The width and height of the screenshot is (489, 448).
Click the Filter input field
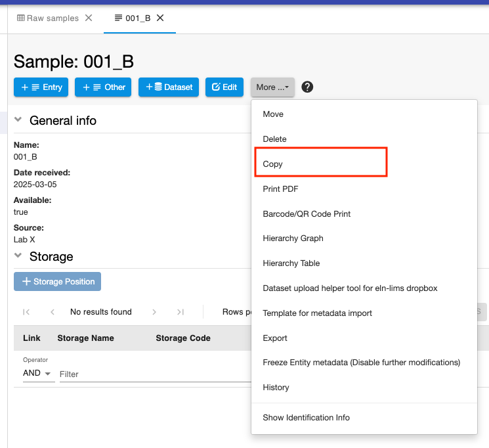pyautogui.click(x=155, y=374)
